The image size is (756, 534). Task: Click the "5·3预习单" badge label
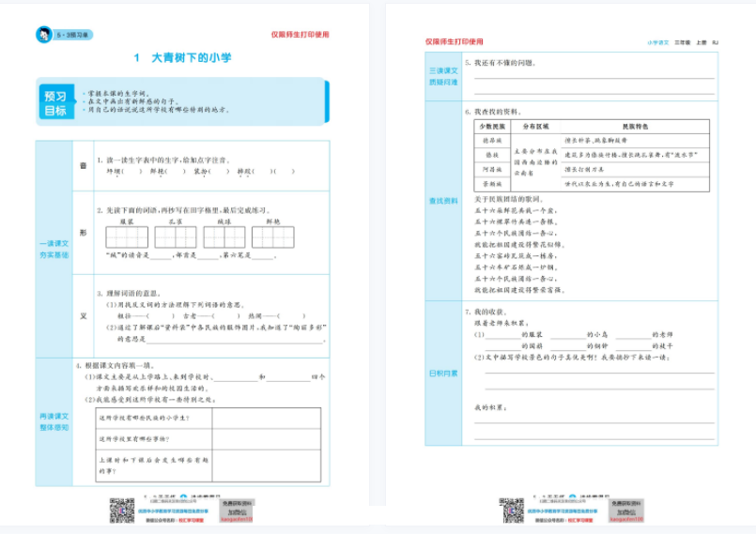tap(72, 35)
